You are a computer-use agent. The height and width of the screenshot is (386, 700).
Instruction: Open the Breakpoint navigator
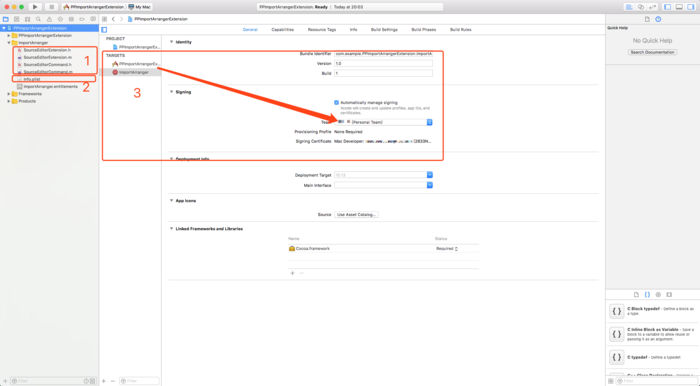(x=82, y=19)
